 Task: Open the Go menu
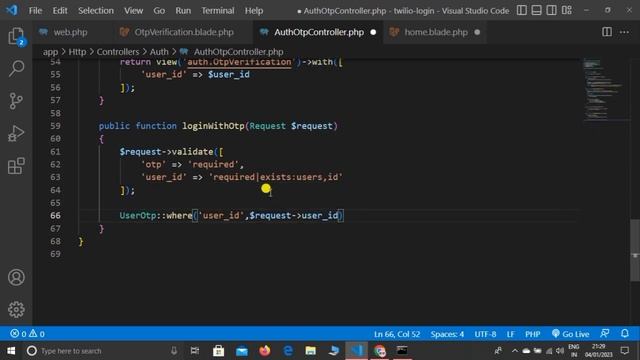[159, 10]
